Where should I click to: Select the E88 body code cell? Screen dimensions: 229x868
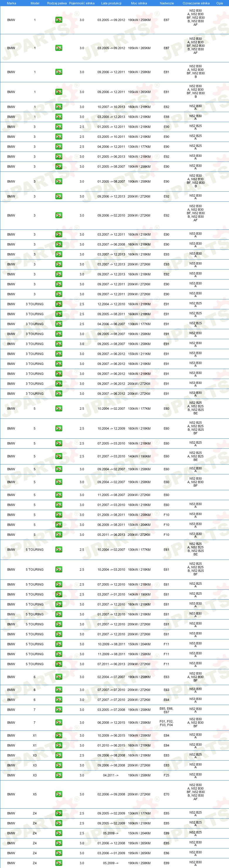[x=167, y=117]
